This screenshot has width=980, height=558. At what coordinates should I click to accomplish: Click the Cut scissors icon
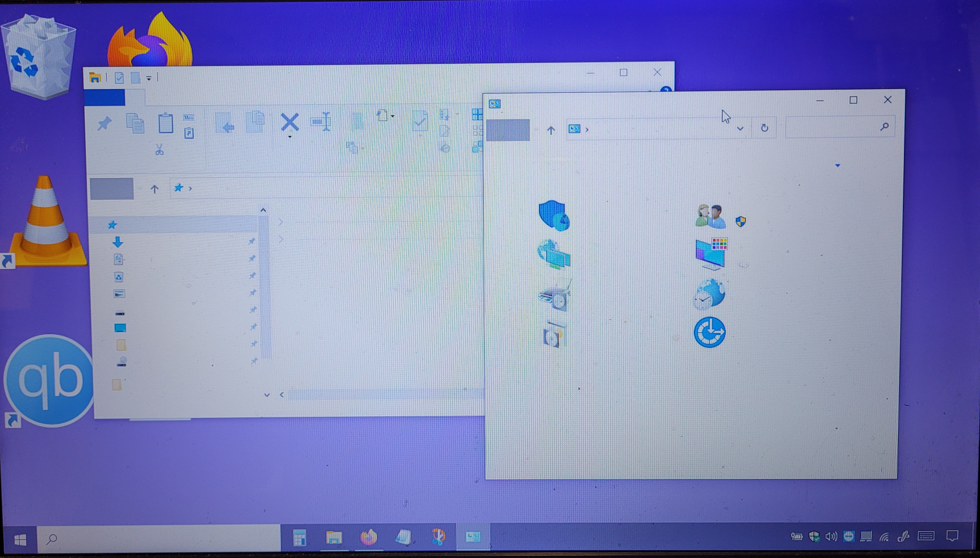(159, 149)
